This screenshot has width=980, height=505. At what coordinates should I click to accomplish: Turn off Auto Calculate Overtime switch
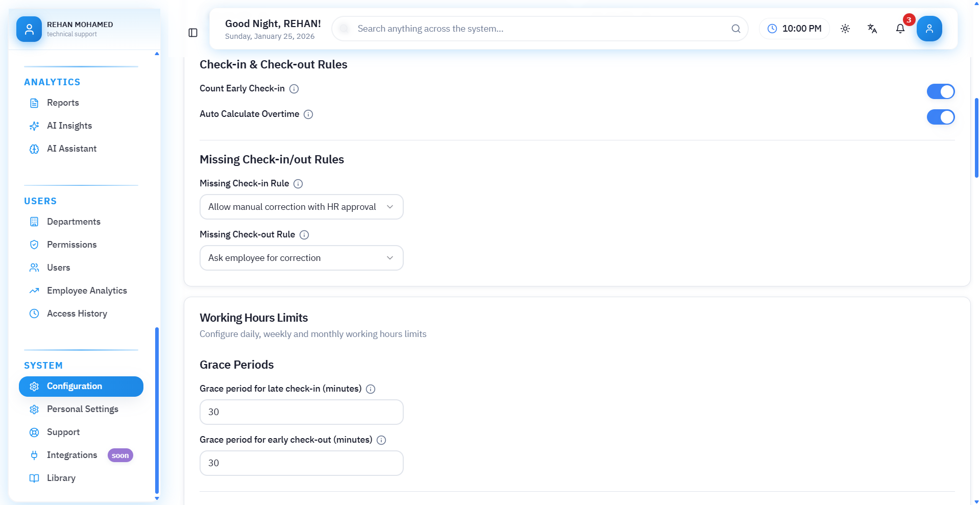pos(940,117)
